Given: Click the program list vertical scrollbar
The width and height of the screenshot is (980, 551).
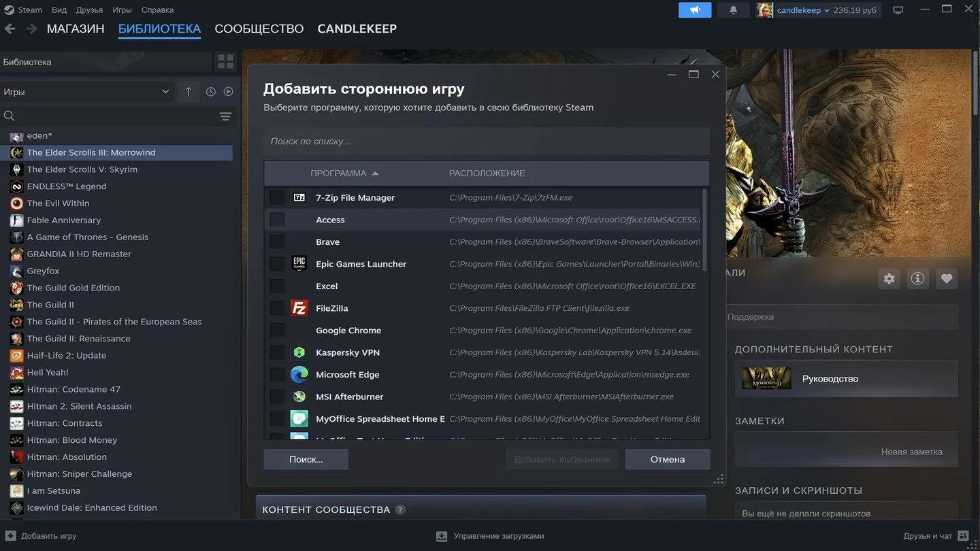Looking at the screenshot, I should click(x=704, y=229).
